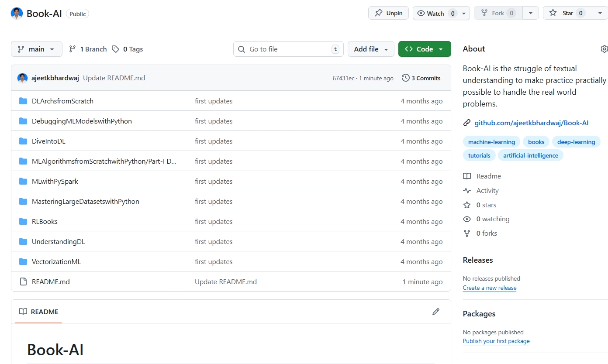Viewport: 608px width, 364px height.
Task: Click the Fork icon button
Action: tap(485, 13)
